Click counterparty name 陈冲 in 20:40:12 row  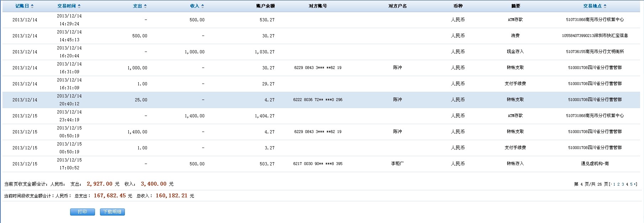(397, 100)
